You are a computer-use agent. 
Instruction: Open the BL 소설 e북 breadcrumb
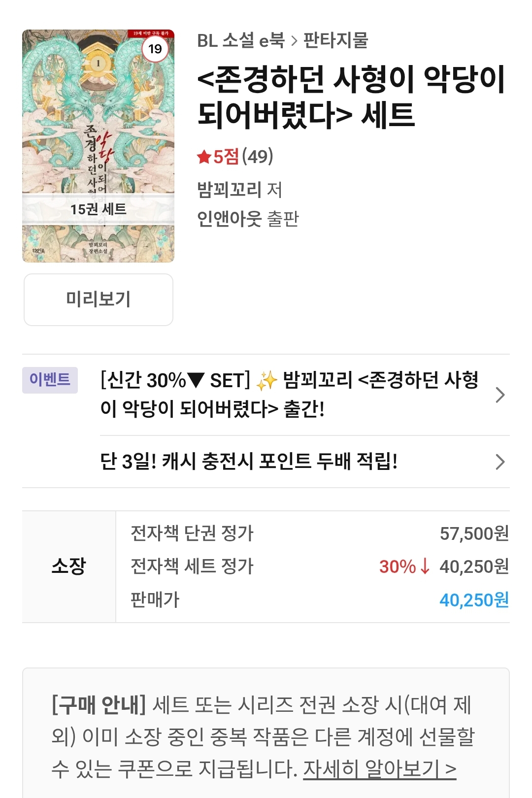click(241, 40)
